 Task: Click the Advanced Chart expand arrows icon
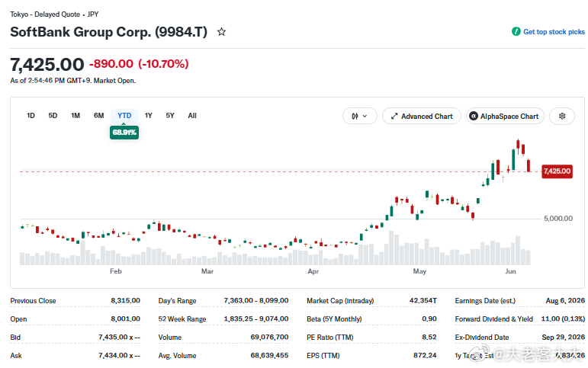pos(394,116)
